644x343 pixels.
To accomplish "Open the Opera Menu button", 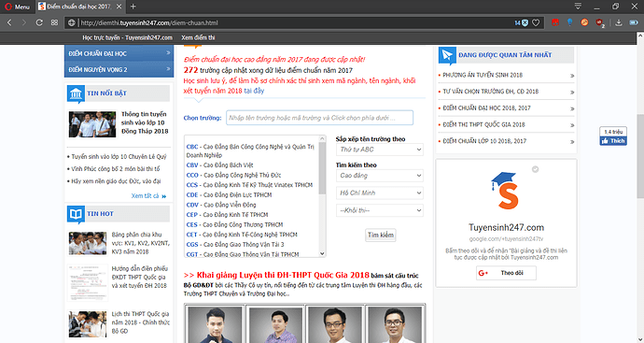I will (x=17, y=7).
